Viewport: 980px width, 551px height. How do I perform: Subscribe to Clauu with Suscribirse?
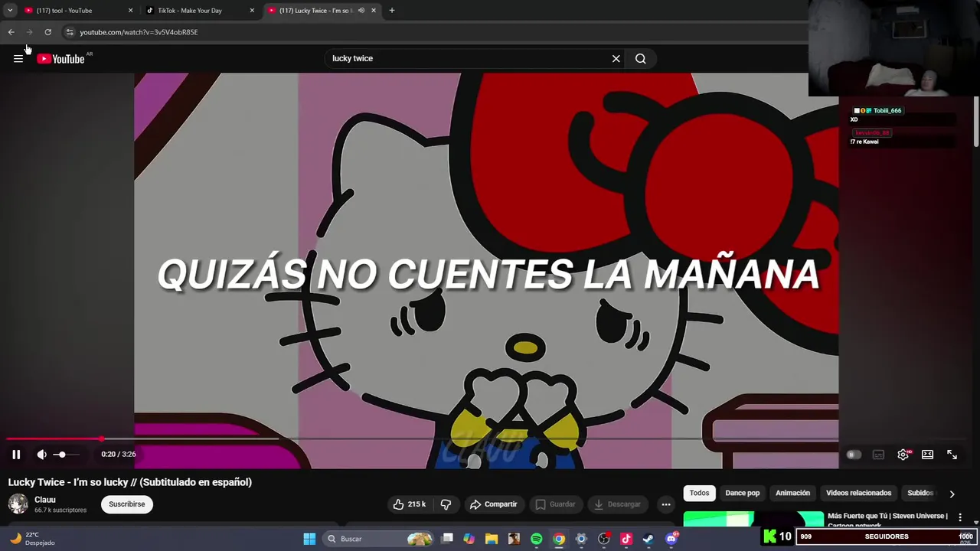pos(127,504)
